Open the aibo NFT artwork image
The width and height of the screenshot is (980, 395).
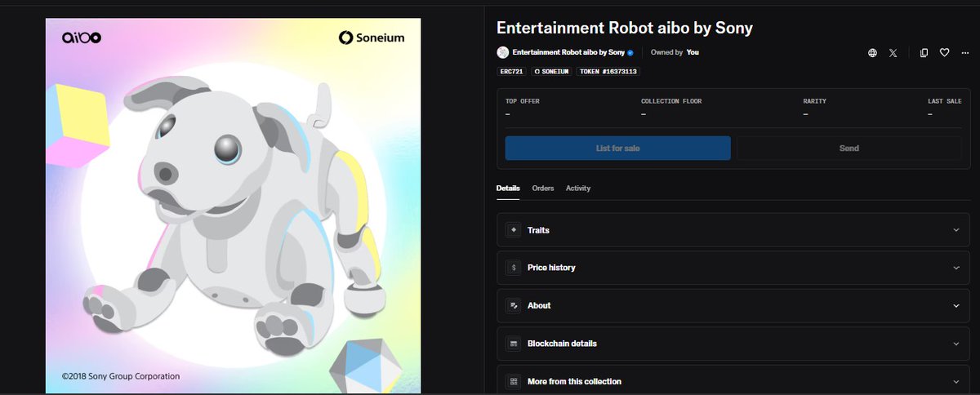[x=233, y=204]
